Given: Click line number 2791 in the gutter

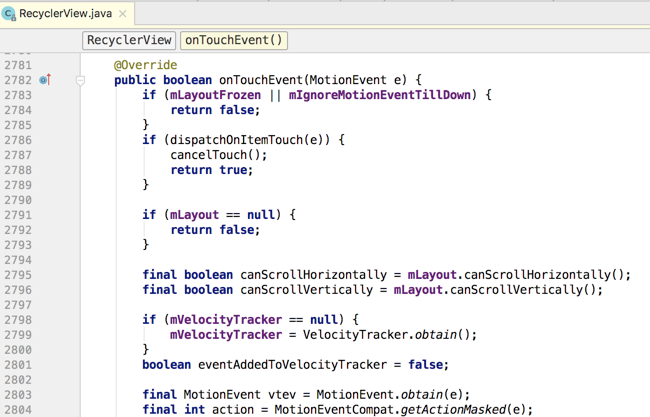Looking at the screenshot, I should click(x=18, y=215).
